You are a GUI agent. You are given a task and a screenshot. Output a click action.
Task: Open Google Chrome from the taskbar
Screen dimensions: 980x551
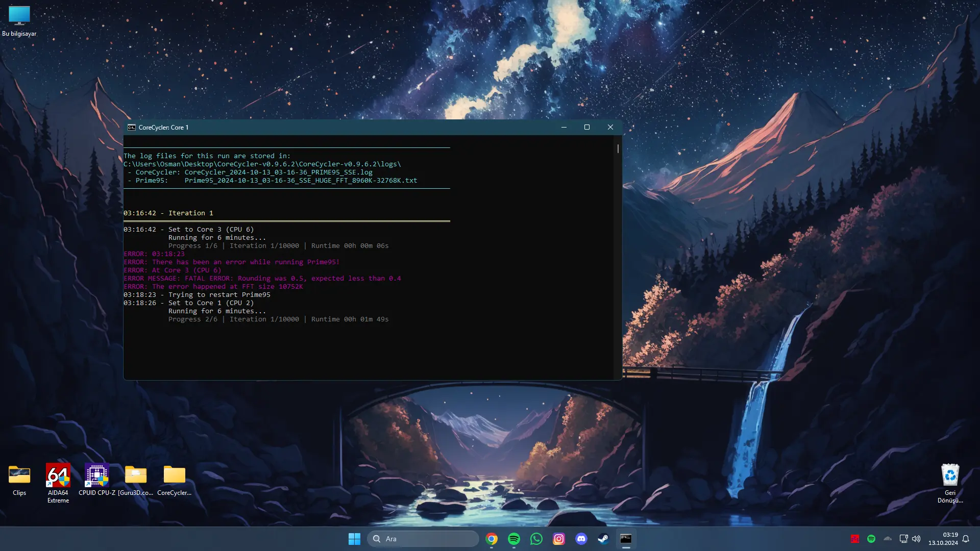click(492, 539)
